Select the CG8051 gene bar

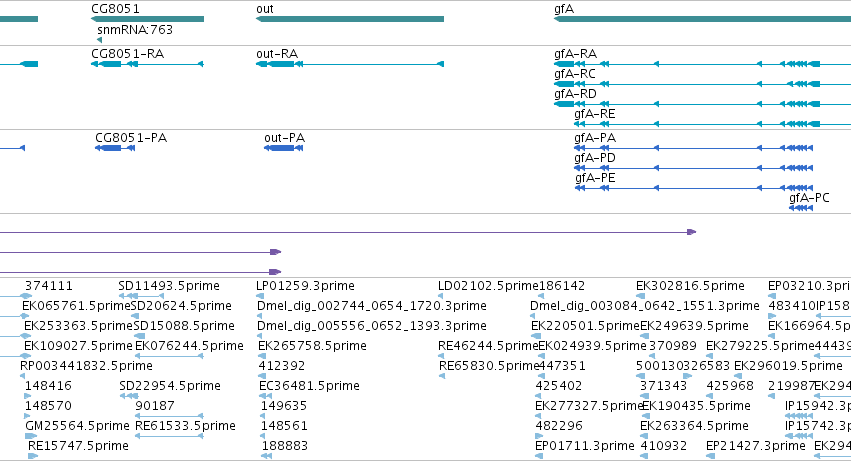point(147,19)
